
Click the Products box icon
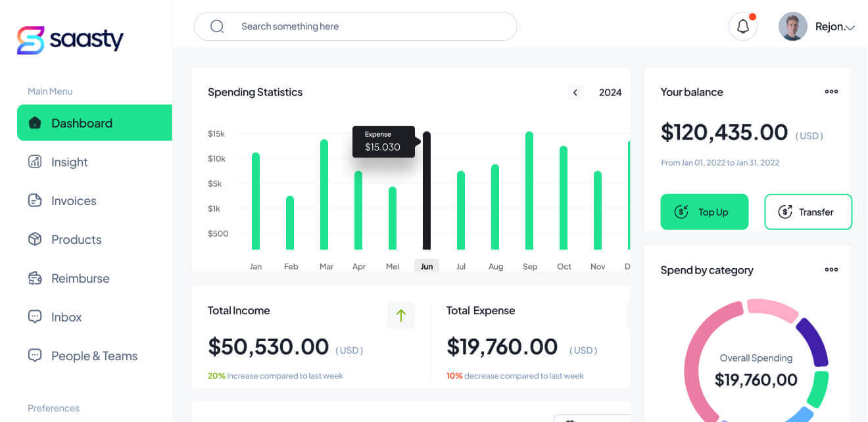(35, 239)
